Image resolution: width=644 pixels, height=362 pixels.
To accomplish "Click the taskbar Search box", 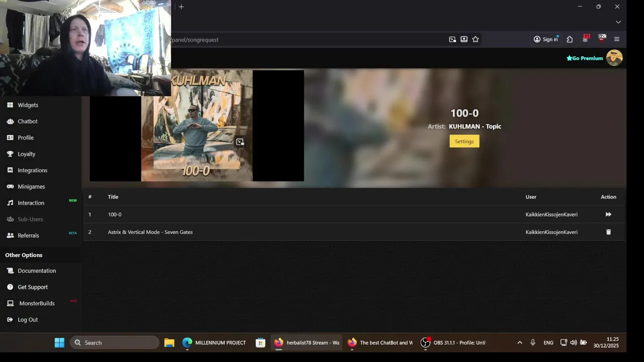I will 115,343.
